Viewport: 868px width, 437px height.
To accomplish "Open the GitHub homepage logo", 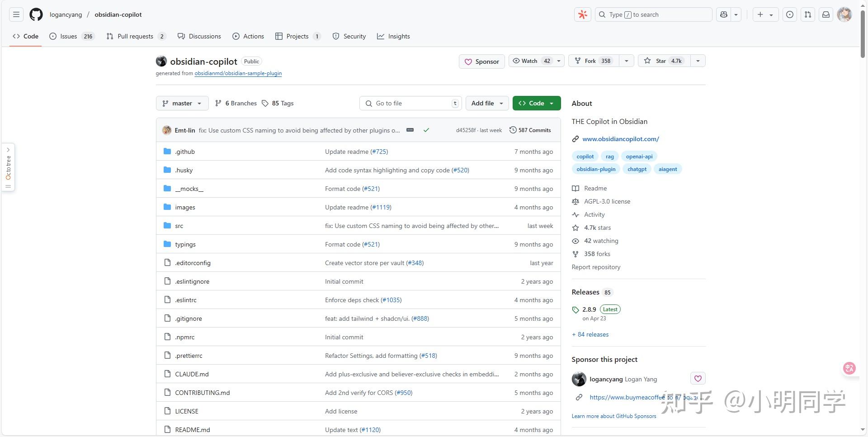I will pos(36,14).
